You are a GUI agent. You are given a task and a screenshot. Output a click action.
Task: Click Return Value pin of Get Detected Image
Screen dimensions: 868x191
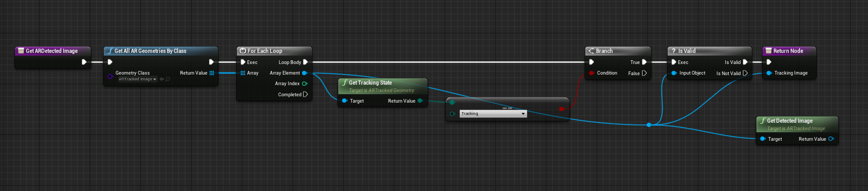tap(831, 139)
